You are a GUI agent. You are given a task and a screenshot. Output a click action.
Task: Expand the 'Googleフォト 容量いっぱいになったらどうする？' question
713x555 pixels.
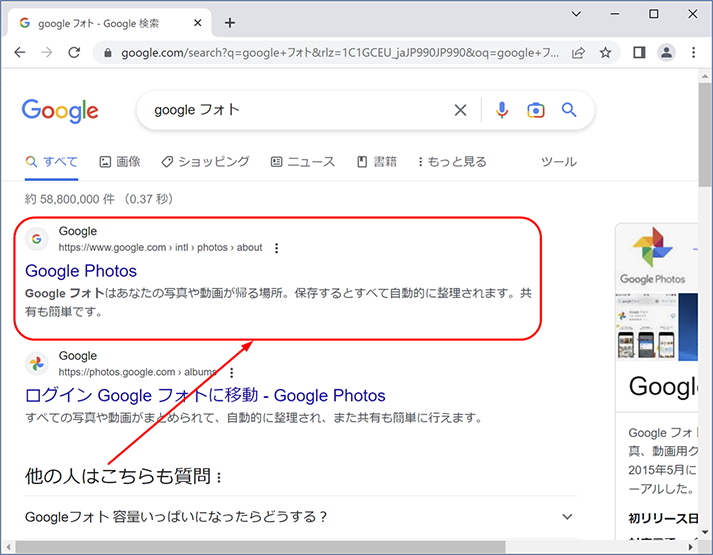pyautogui.click(x=301, y=517)
